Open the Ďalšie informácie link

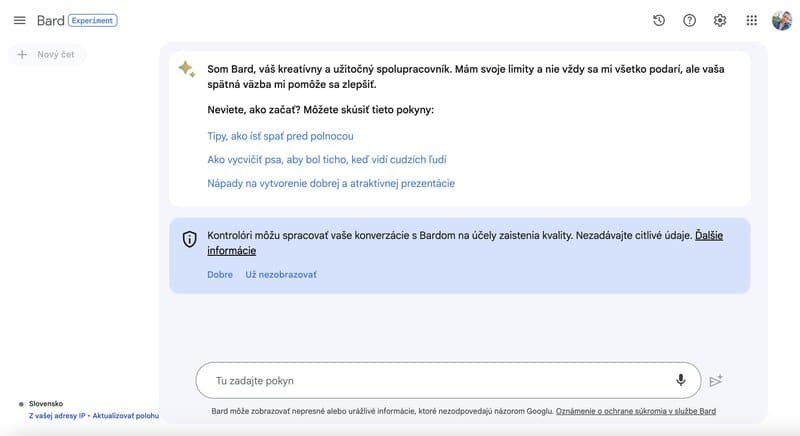pos(465,243)
